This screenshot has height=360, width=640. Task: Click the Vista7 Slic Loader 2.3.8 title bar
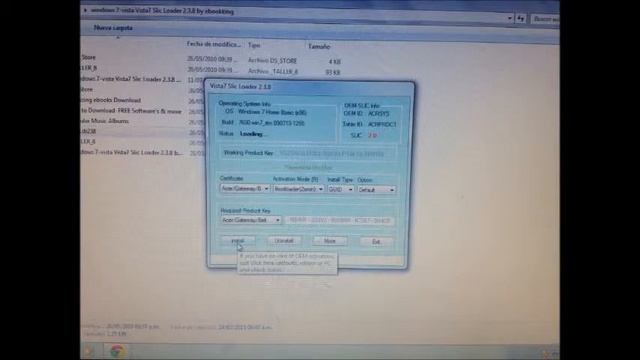point(309,87)
